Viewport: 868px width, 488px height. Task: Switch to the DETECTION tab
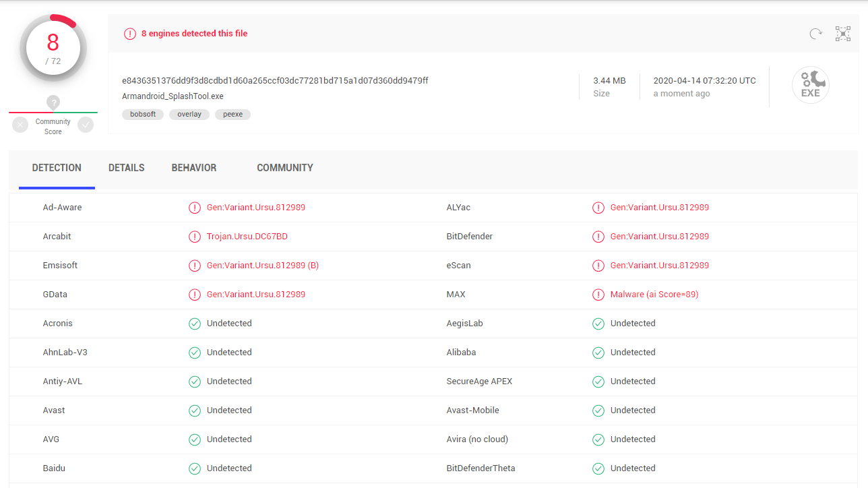(57, 168)
